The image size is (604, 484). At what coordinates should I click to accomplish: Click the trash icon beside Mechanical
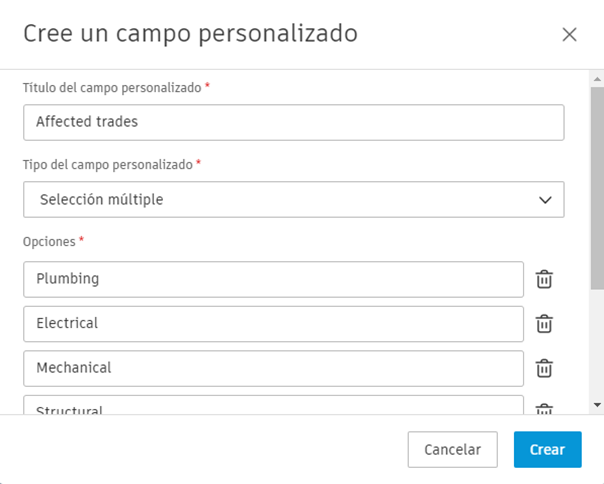tap(544, 368)
